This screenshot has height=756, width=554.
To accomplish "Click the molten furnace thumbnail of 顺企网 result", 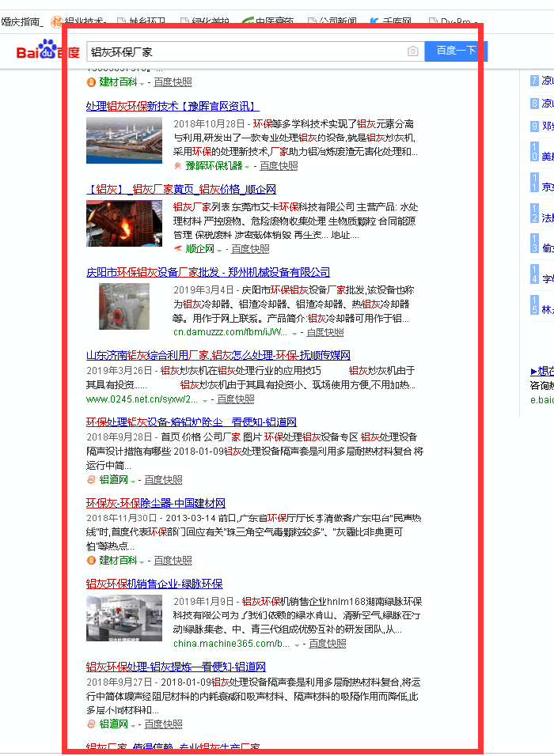I will pyautogui.click(x=124, y=223).
